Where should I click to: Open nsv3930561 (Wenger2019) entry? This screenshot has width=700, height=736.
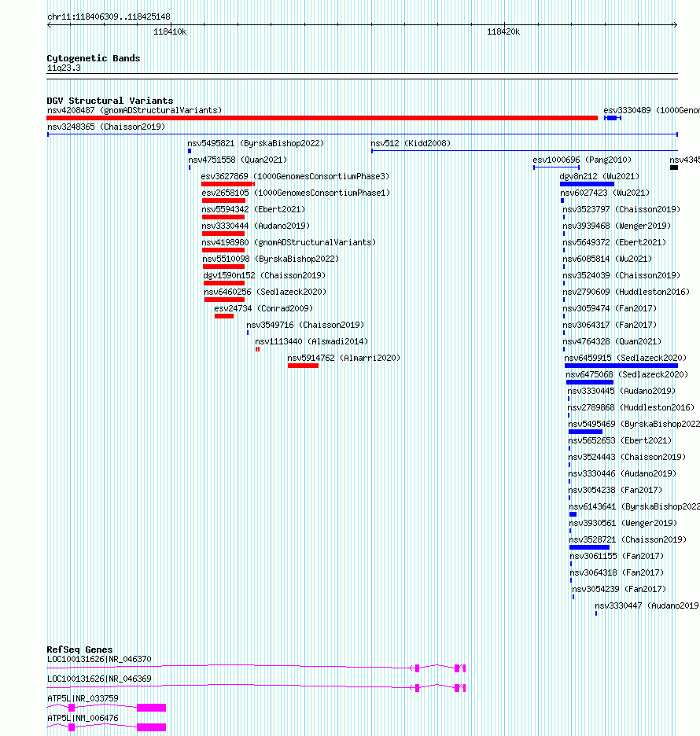tap(623, 523)
